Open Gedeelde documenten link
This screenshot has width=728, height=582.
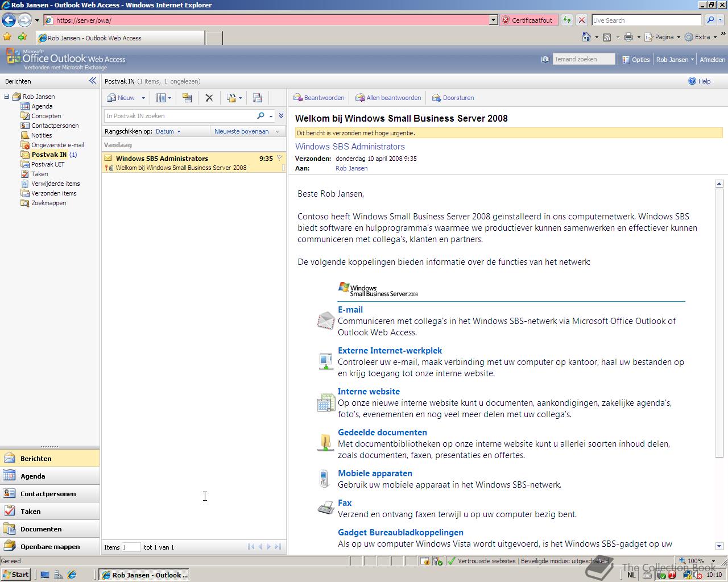click(x=382, y=433)
